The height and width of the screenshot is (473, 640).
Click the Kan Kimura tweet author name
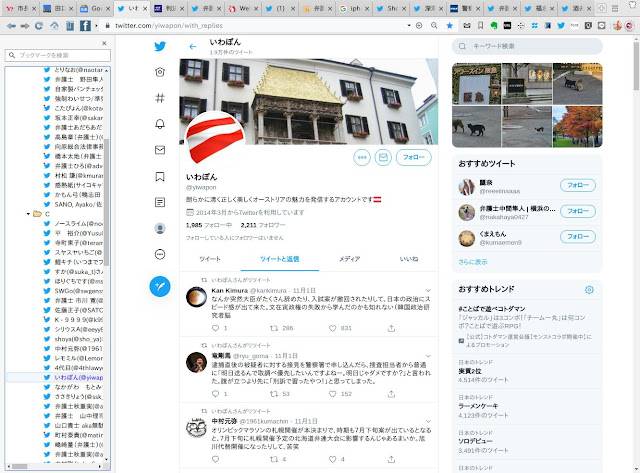pyautogui.click(x=229, y=291)
